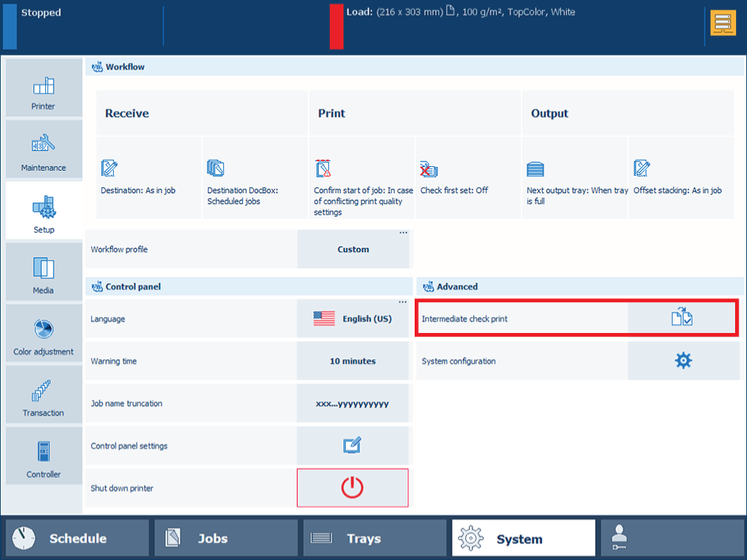This screenshot has height=560, width=747.
Task: Click the user login key button at the bottom
Action: [671, 539]
